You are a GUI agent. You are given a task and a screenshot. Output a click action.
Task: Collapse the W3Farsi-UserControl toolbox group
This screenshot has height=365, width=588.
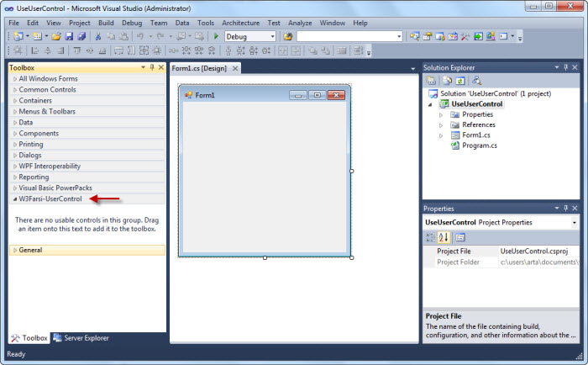tap(15, 199)
